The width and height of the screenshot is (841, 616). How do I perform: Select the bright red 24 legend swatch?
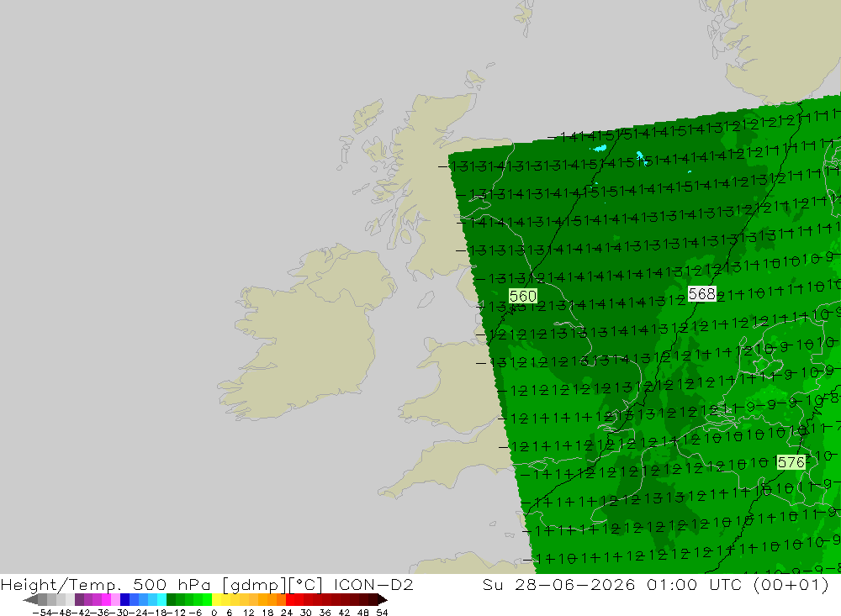coord(290,599)
